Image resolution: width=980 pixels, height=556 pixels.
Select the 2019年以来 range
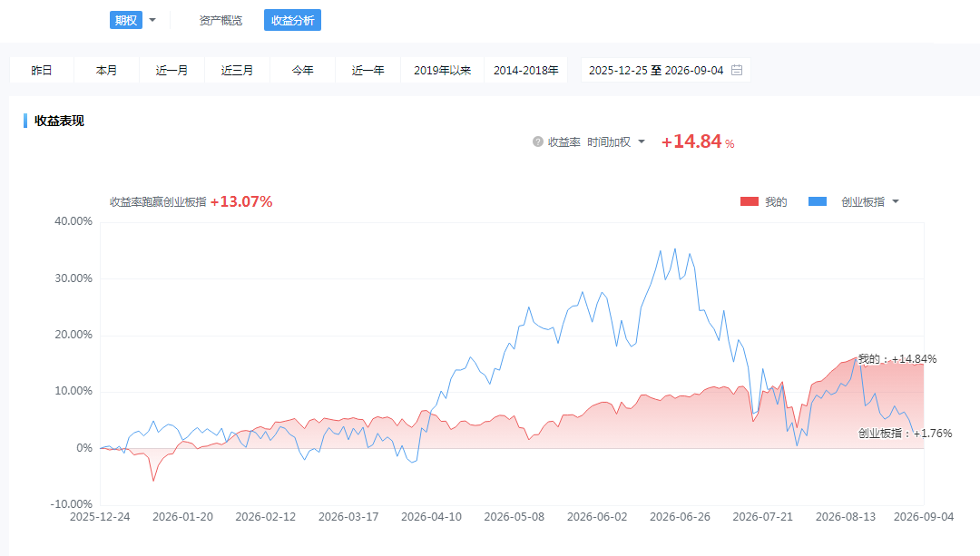click(442, 70)
